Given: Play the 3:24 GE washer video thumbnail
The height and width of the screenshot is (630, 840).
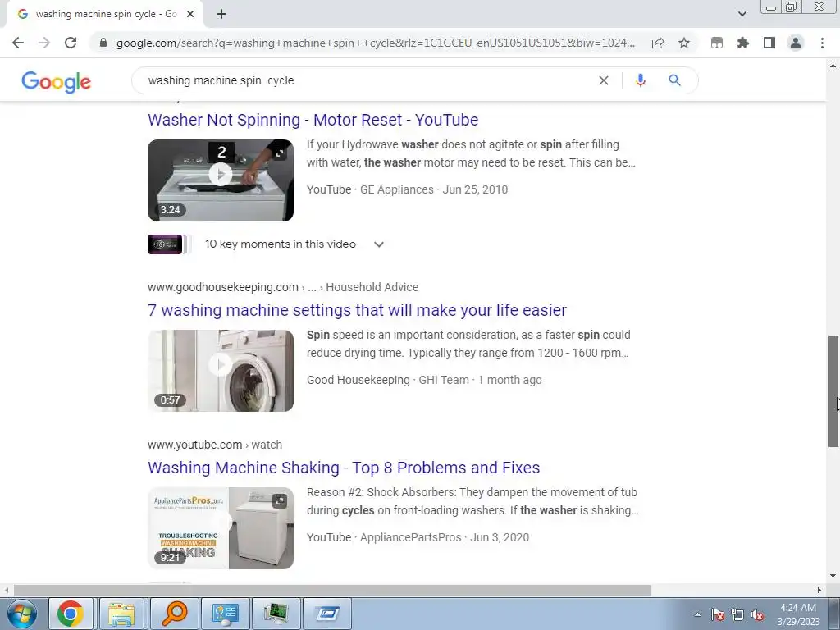Looking at the screenshot, I should [220, 180].
